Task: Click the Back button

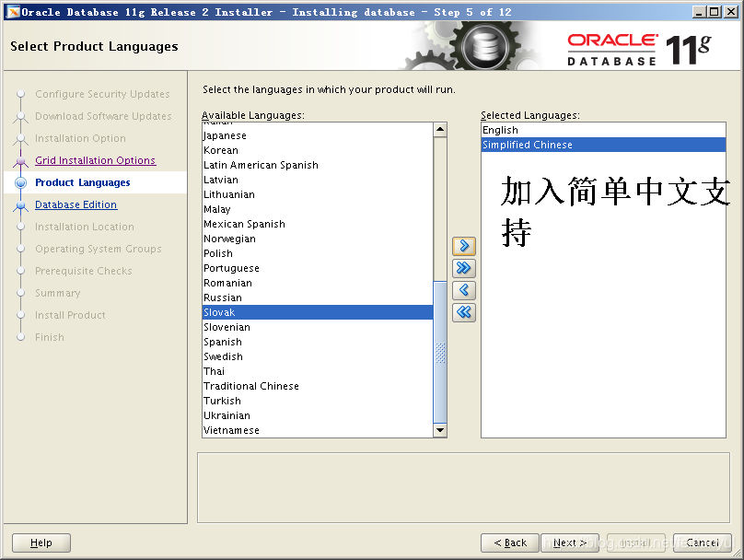Action: pyautogui.click(x=510, y=542)
